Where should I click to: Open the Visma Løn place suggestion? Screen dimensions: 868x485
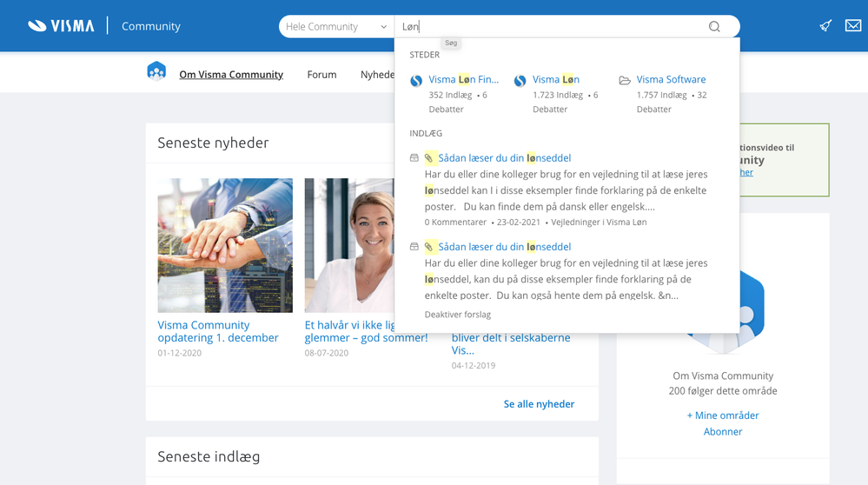556,79
